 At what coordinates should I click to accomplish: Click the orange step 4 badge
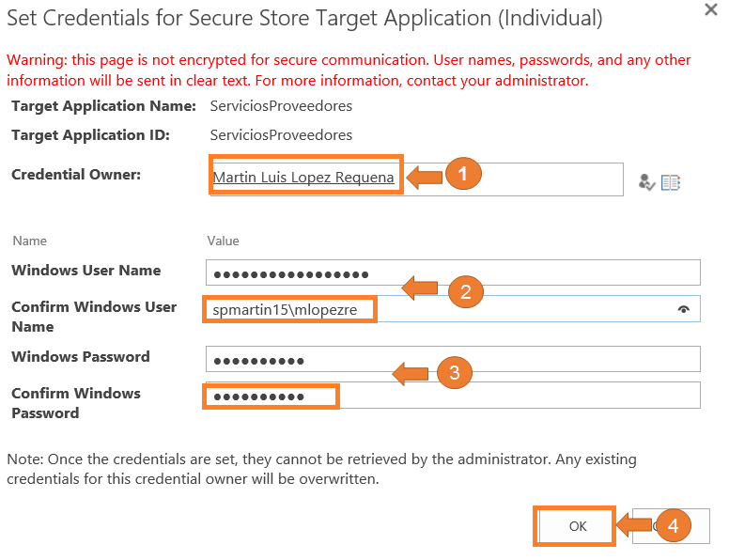click(x=673, y=526)
